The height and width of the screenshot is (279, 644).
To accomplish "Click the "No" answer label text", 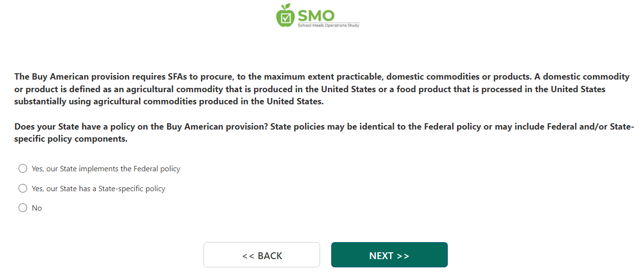I will tap(37, 208).
